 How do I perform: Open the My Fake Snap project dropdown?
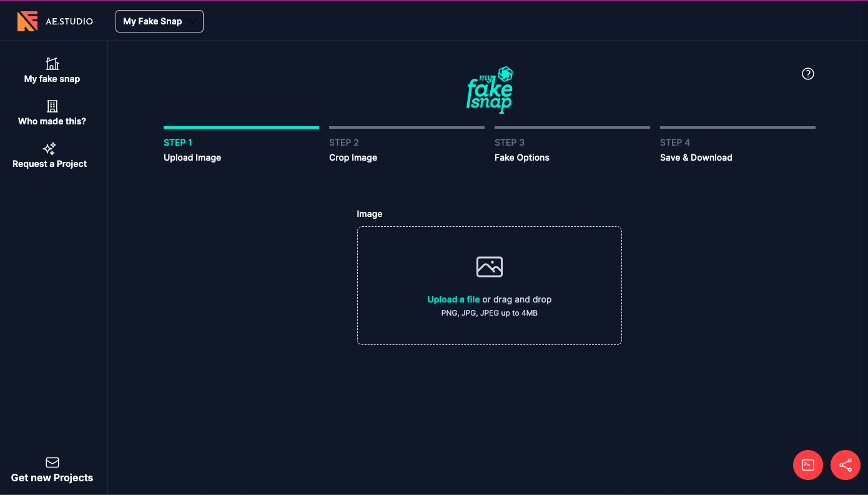pyautogui.click(x=159, y=21)
